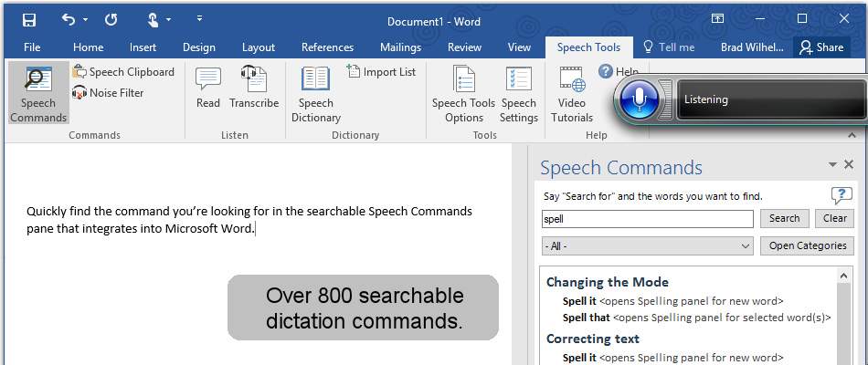Close the Speech Commands pane

click(849, 164)
